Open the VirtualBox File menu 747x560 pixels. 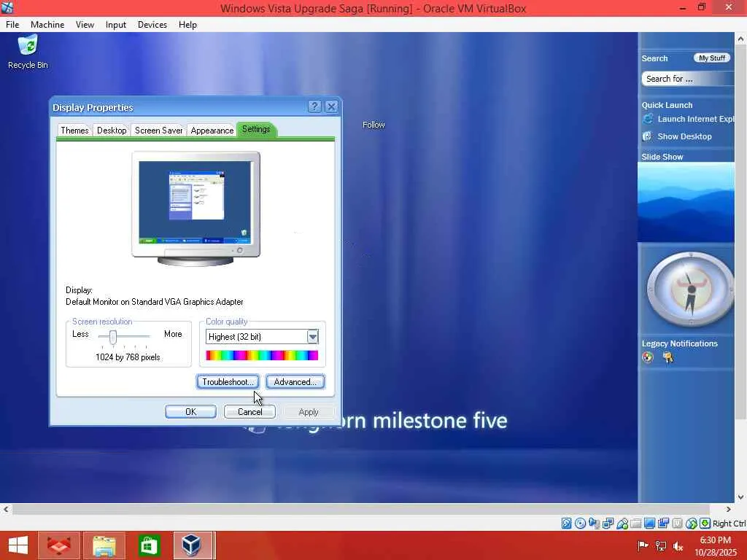point(12,25)
